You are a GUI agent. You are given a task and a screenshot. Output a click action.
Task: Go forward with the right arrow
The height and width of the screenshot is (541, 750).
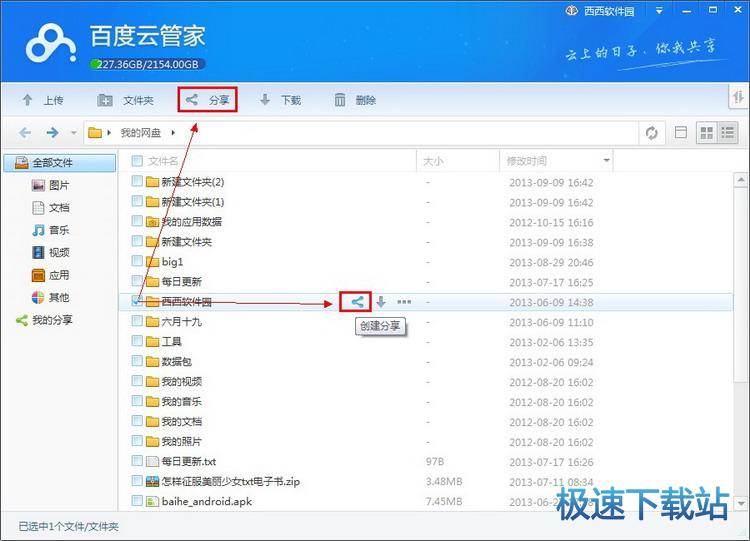53,132
